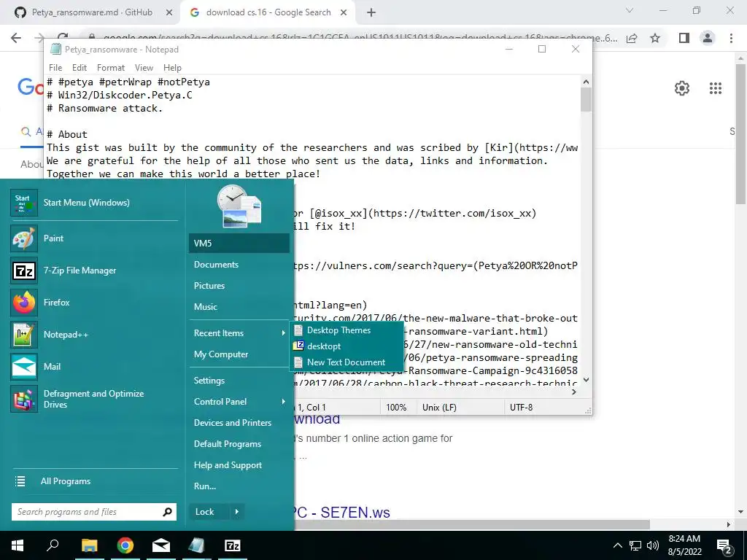Image resolution: width=747 pixels, height=560 pixels.
Task: Open Google apps grid icon
Action: coord(716,88)
